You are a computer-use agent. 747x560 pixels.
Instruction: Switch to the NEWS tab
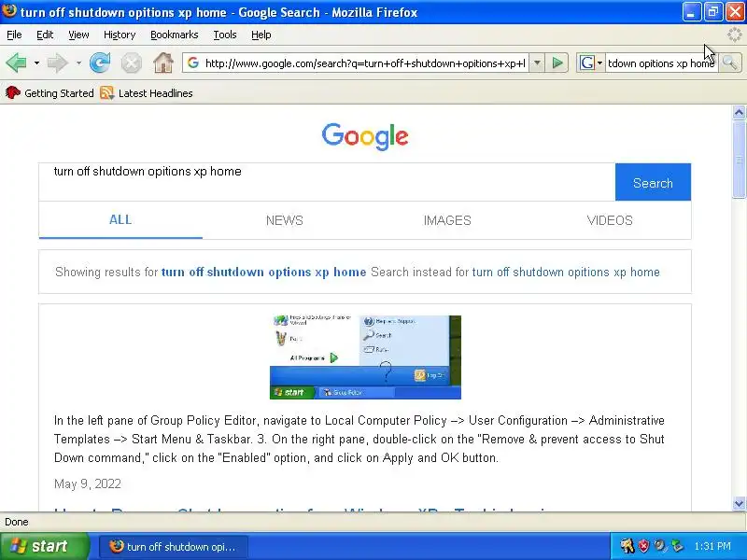click(285, 220)
